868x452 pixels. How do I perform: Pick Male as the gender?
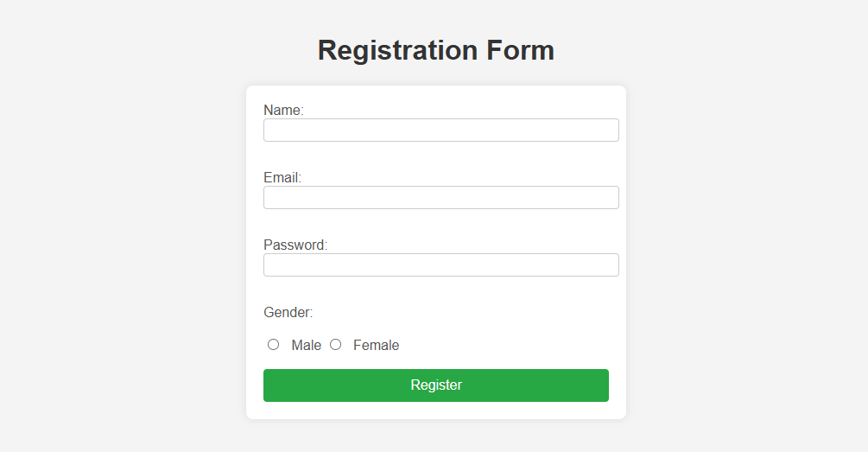pos(273,345)
